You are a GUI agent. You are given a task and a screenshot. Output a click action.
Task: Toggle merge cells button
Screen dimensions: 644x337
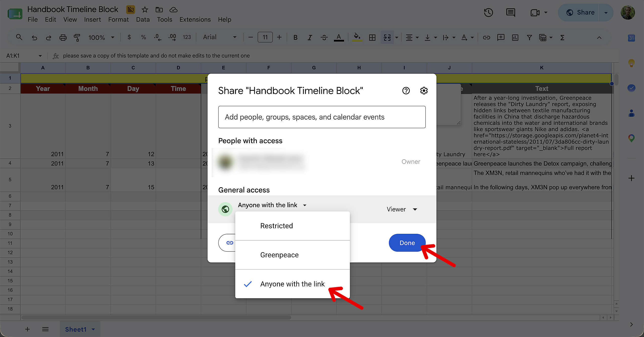tap(387, 38)
